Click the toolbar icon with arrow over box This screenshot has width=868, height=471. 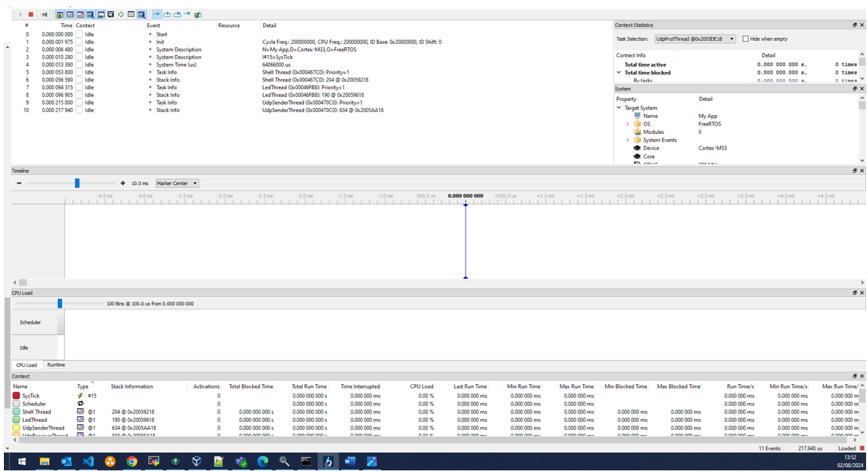click(x=167, y=14)
